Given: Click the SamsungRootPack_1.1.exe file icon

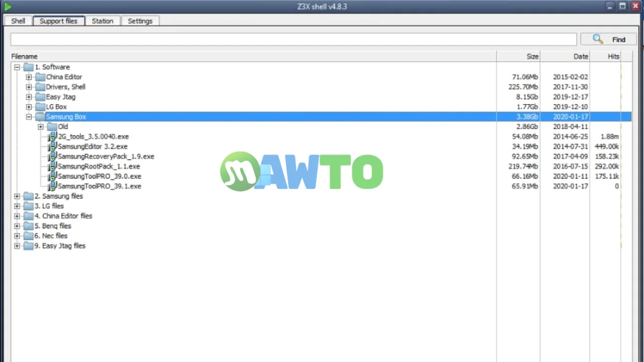Looking at the screenshot, I should (x=52, y=166).
